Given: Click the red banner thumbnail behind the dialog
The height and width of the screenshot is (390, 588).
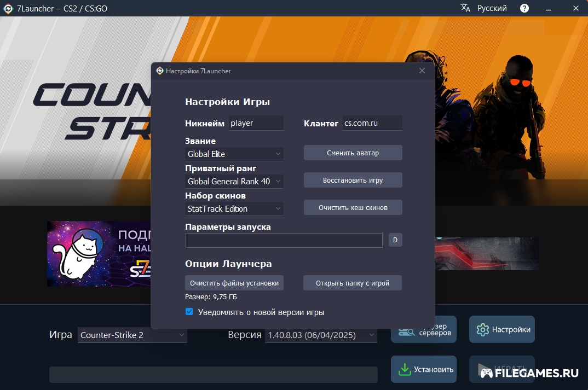Looking at the screenshot, I should (487, 254).
